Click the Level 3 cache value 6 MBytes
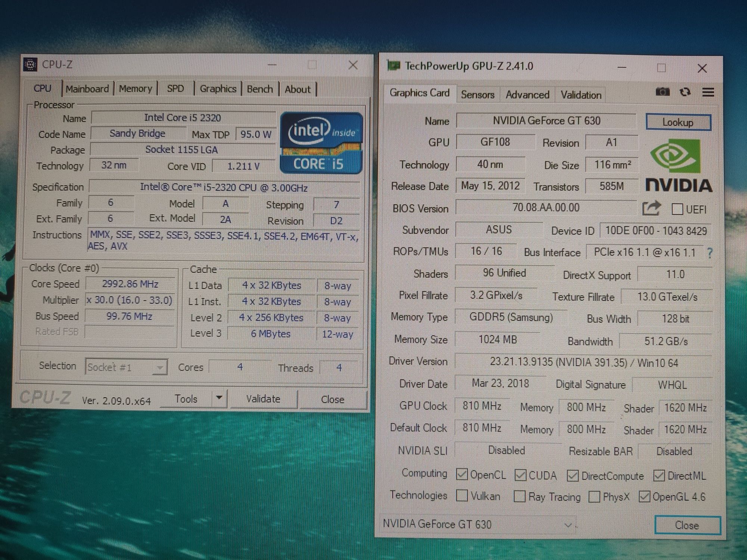Screen dimensions: 747x560 pyautogui.click(x=271, y=334)
